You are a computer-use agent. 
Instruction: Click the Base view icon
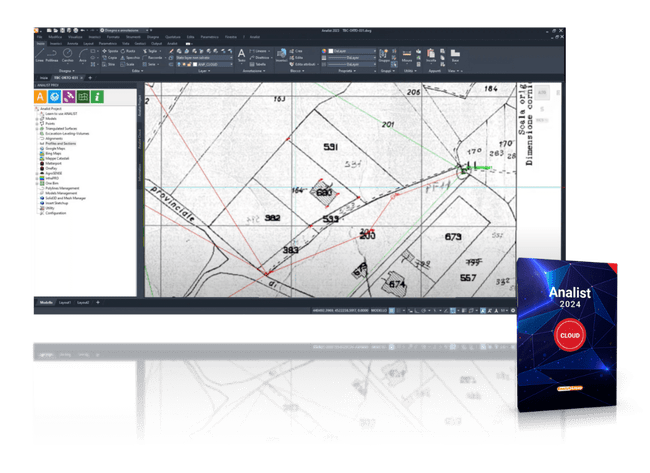click(x=455, y=56)
